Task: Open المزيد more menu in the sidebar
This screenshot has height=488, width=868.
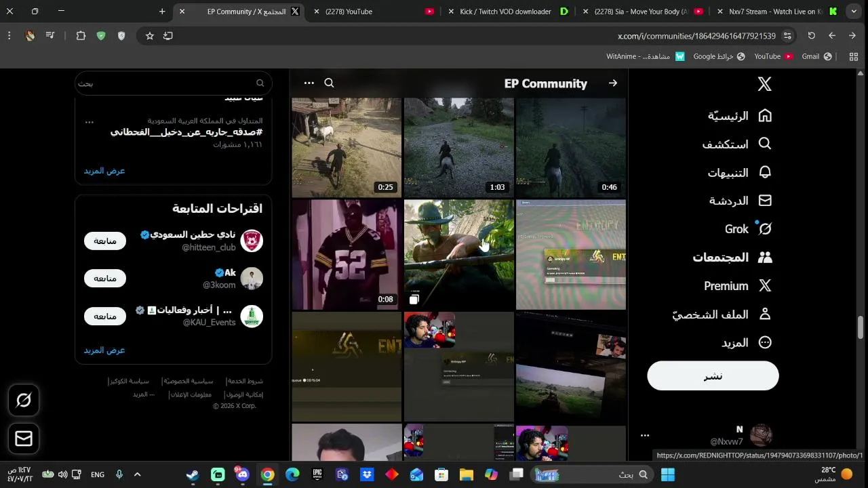Action: 747,343
